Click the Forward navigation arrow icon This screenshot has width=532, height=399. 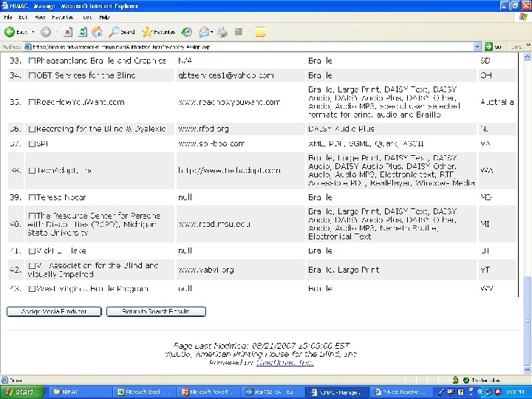pos(46,32)
